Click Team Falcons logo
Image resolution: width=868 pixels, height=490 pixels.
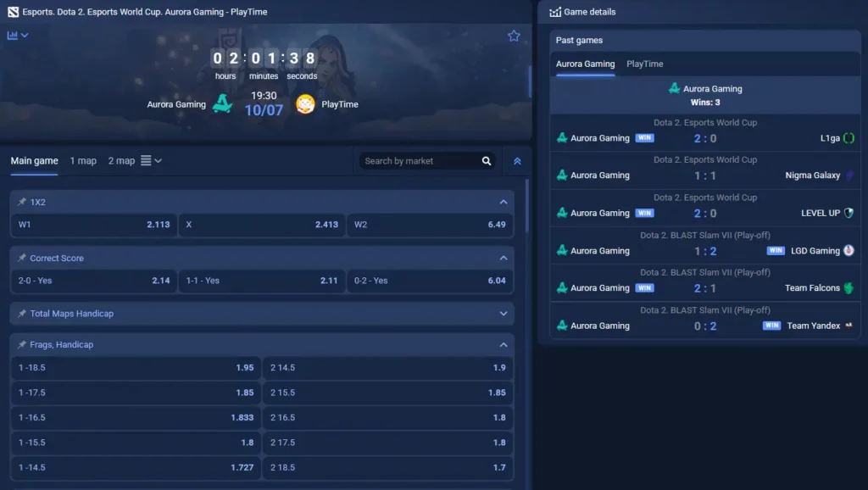click(x=849, y=288)
